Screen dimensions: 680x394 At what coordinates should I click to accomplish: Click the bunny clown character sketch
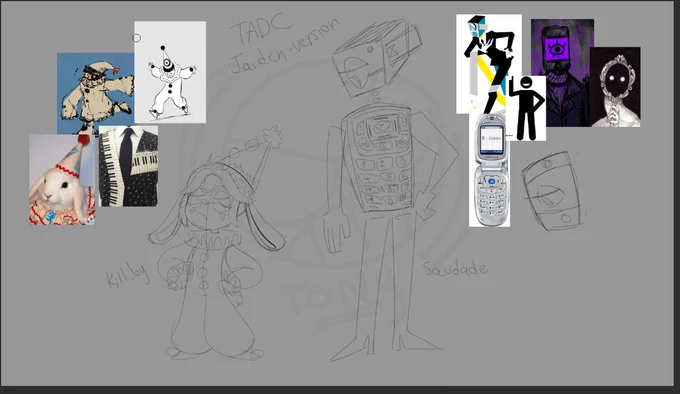point(216,244)
